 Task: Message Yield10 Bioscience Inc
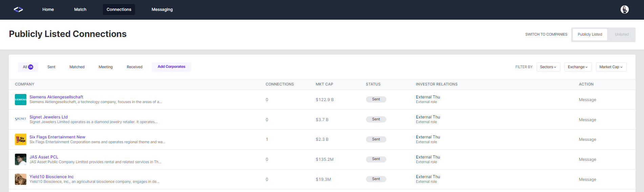pos(587,179)
